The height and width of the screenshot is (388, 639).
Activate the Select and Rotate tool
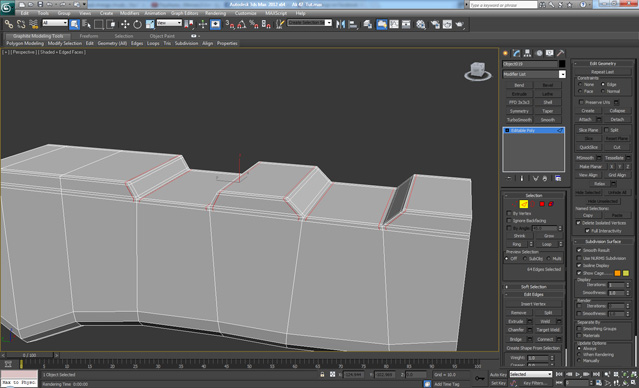pyautogui.click(x=137, y=24)
